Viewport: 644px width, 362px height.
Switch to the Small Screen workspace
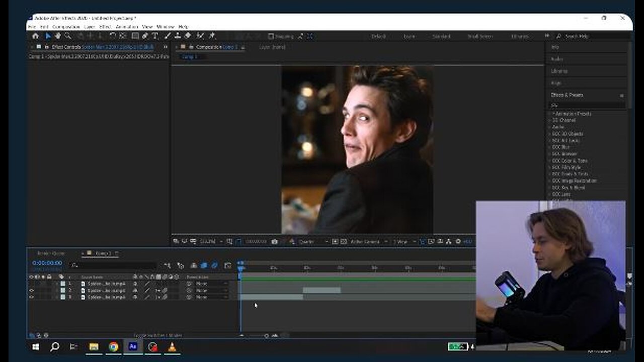pos(480,36)
